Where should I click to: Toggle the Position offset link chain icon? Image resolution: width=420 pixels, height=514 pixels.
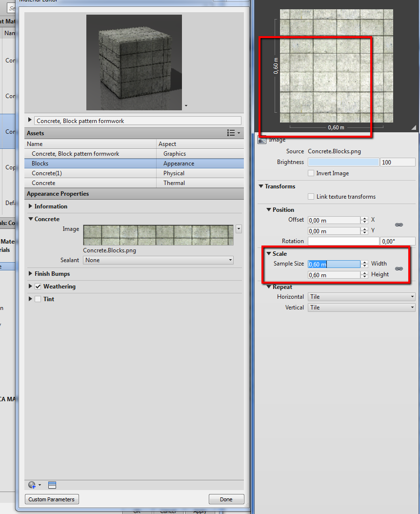tap(399, 225)
